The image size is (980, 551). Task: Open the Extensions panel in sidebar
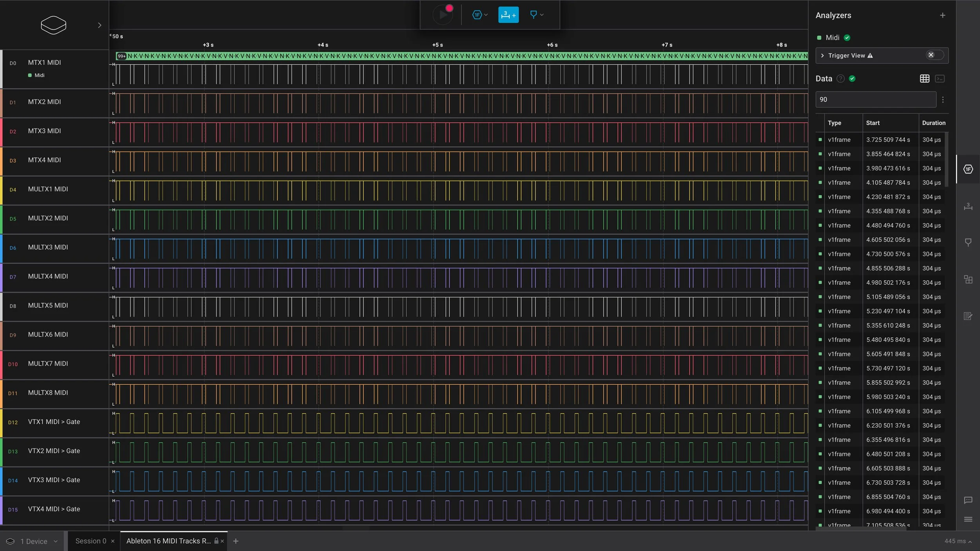click(968, 279)
